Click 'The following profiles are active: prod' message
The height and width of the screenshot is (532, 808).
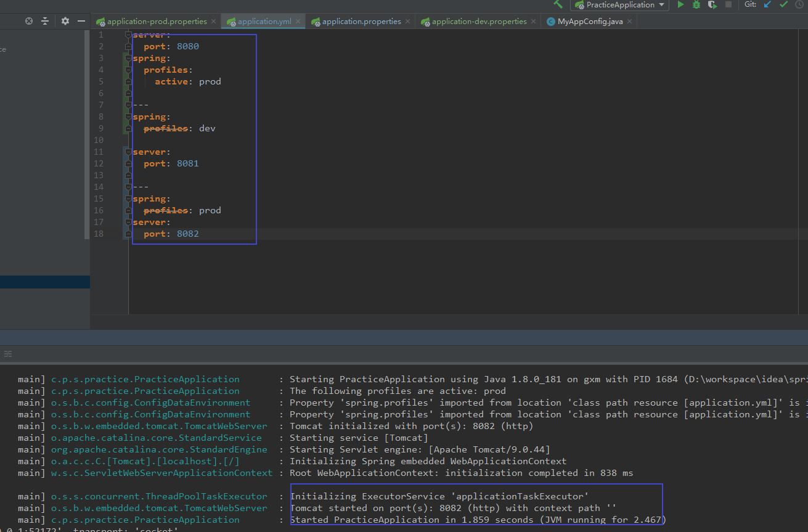click(x=398, y=391)
